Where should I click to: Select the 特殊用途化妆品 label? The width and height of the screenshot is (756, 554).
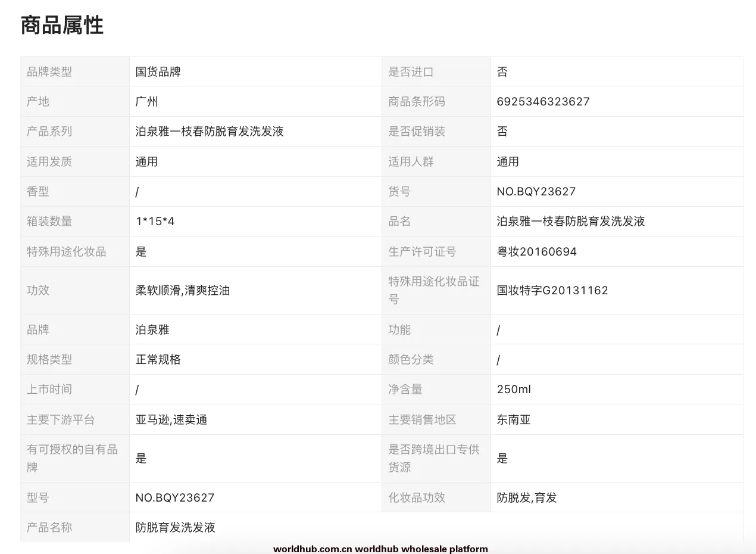click(67, 251)
